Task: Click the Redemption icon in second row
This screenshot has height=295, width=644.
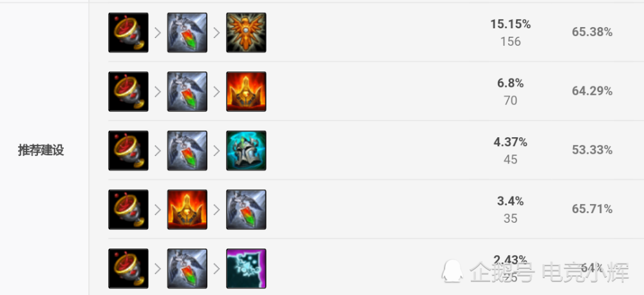Action: click(187, 91)
